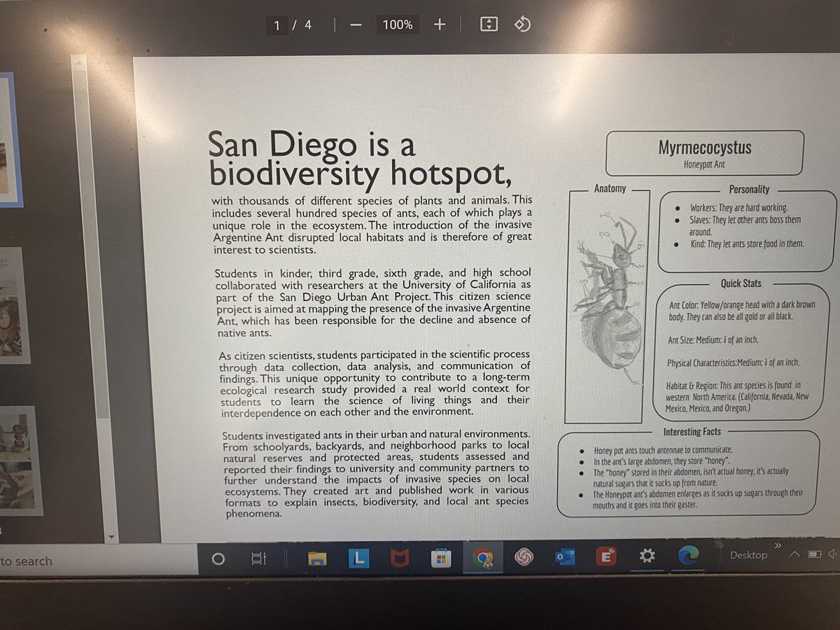Image resolution: width=840 pixels, height=630 pixels.
Task: Zoom in with the plus button
Action: (440, 24)
